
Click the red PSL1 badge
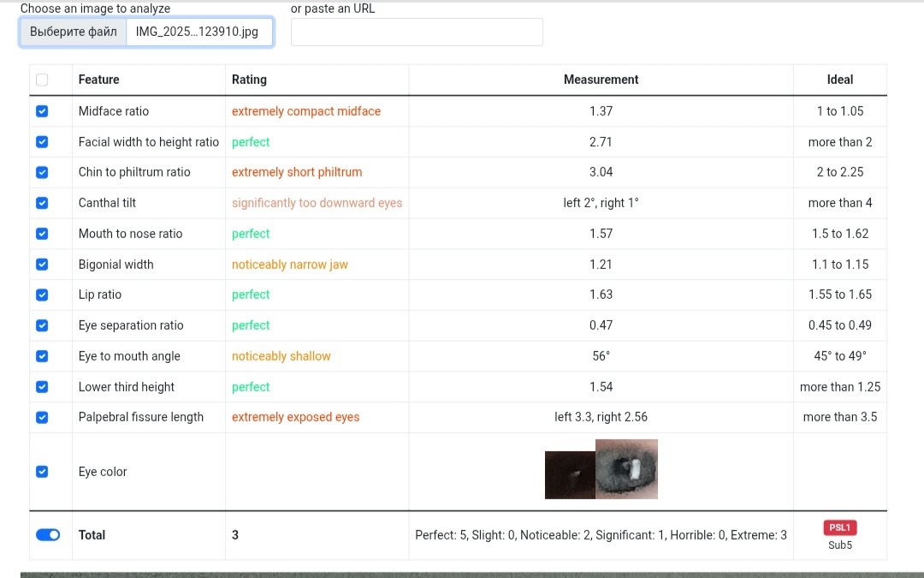click(x=839, y=527)
